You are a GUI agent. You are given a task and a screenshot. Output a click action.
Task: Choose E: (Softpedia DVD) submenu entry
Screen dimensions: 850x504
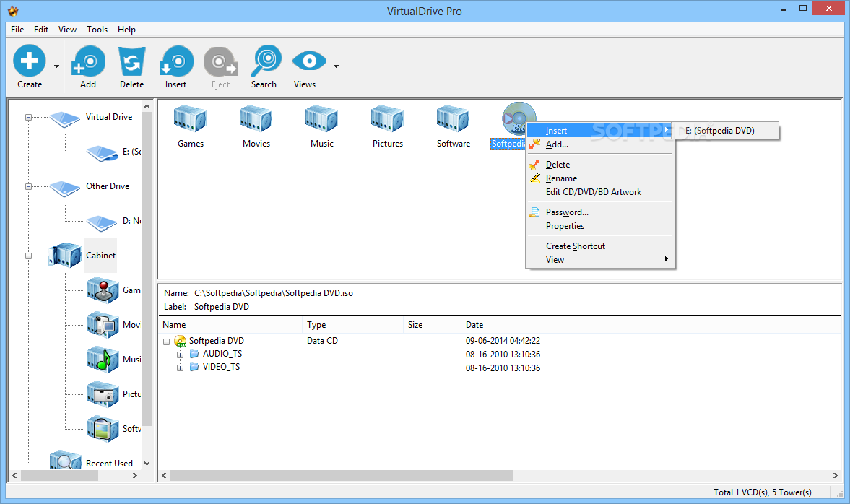click(x=725, y=131)
